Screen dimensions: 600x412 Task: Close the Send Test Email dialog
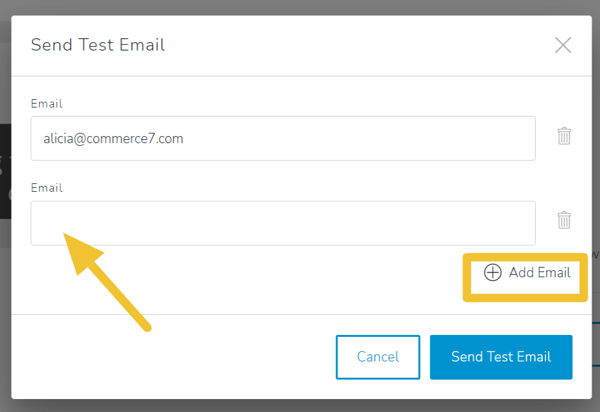pos(563,45)
